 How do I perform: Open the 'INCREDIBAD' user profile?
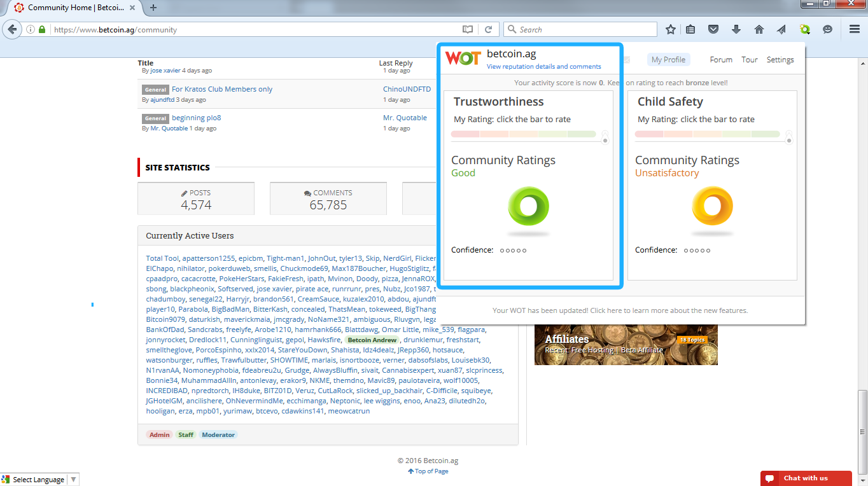click(x=167, y=391)
